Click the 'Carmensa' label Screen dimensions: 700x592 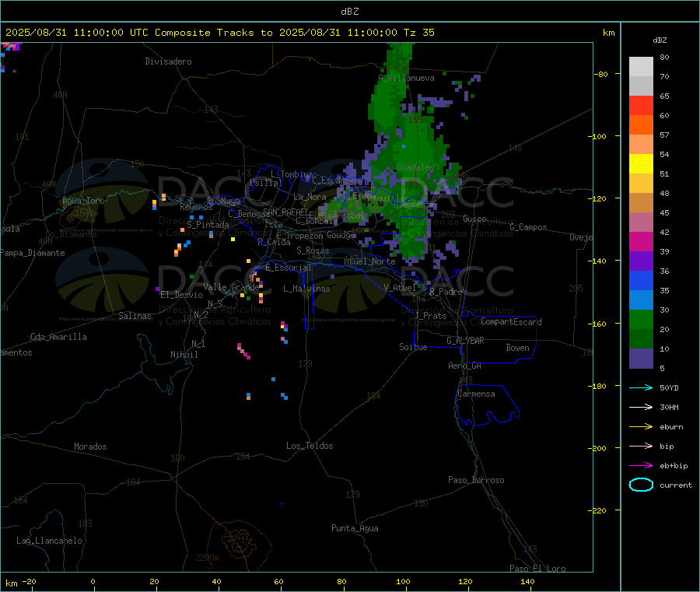pyautogui.click(x=476, y=394)
